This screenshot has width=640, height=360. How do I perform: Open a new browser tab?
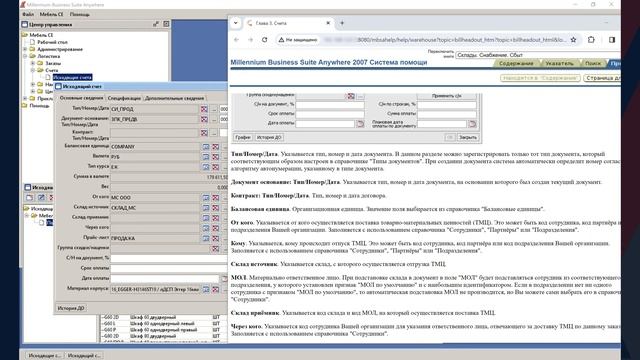[342, 23]
